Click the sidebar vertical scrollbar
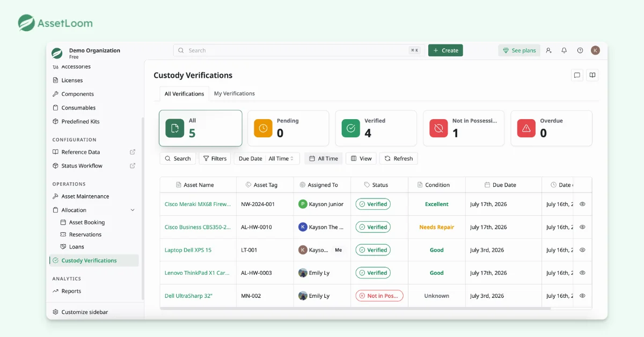Image resolution: width=644 pixels, height=337 pixels. [x=142, y=208]
